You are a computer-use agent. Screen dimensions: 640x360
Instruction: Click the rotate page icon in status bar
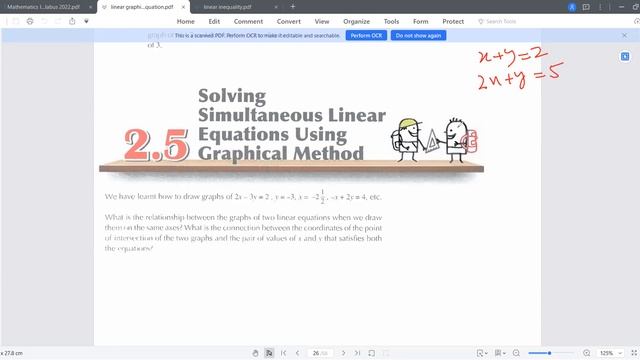[x=371, y=353]
